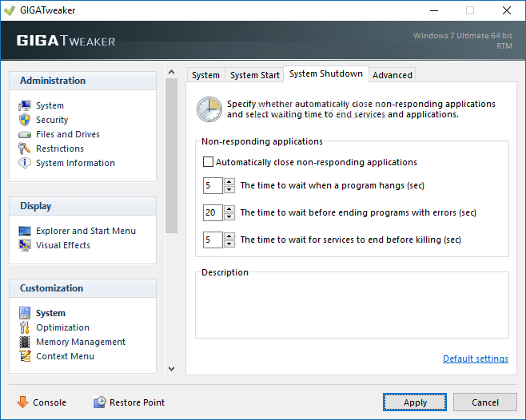The height and width of the screenshot is (420, 526).
Task: Open Security in Administration
Action: (52, 120)
